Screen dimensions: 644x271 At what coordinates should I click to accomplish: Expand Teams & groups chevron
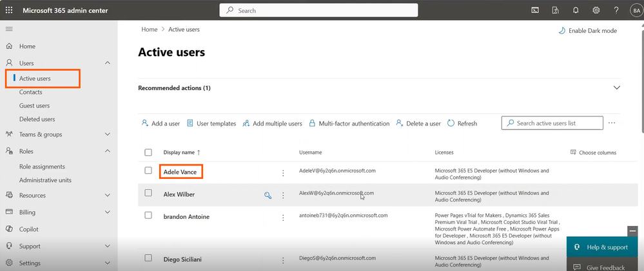pos(108,134)
